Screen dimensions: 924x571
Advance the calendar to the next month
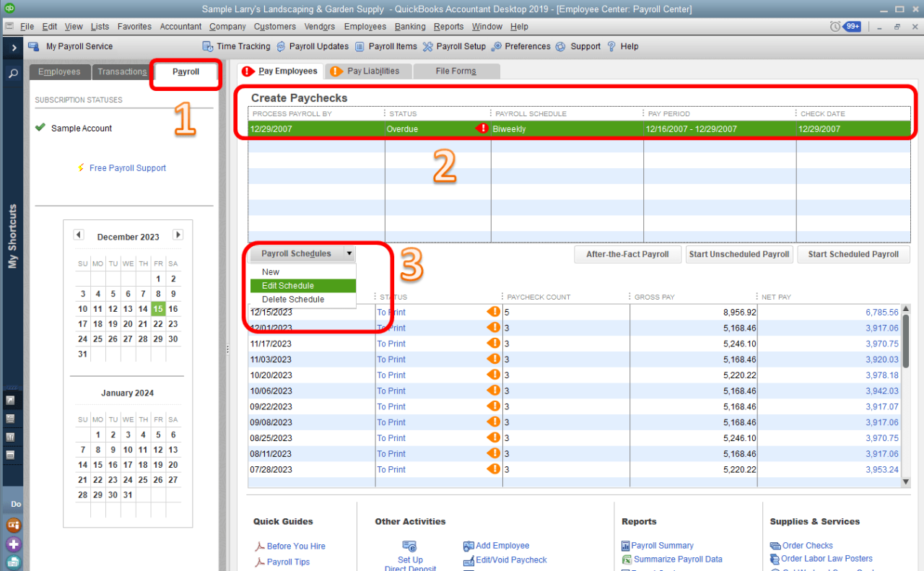178,235
